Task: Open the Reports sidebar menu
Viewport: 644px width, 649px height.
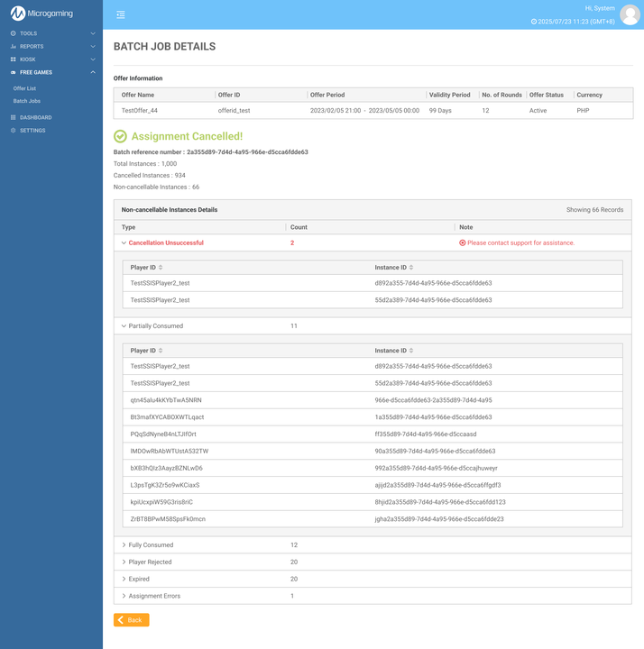Action: pos(51,47)
